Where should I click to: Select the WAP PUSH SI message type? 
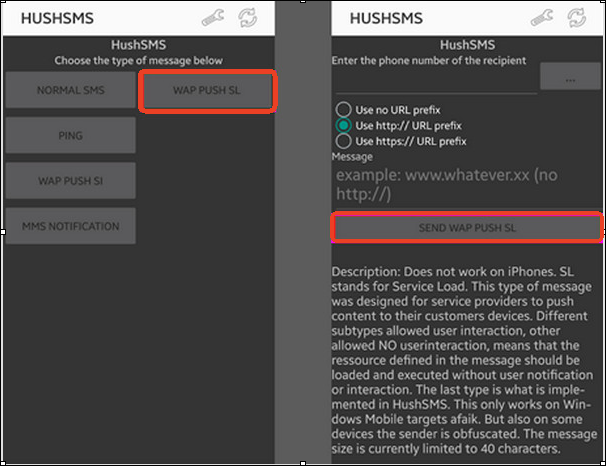71,181
